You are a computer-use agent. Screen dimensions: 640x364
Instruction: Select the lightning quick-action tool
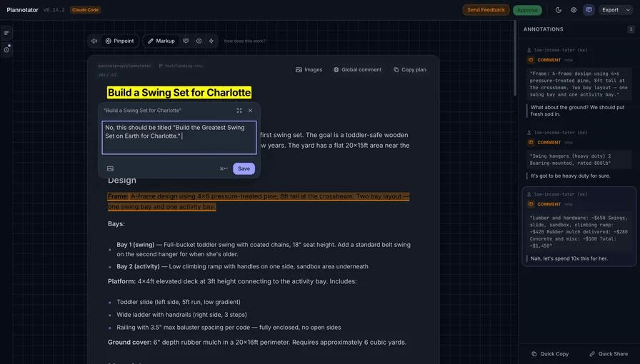coord(211,41)
